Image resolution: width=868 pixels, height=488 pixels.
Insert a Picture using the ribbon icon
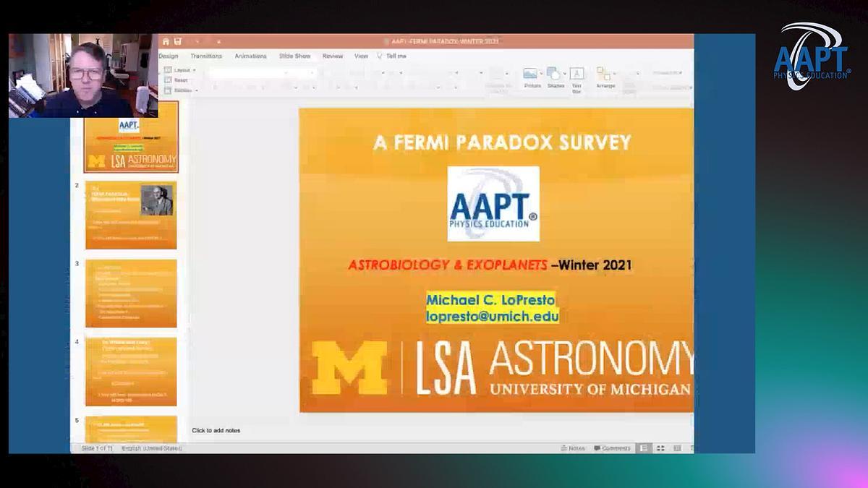(x=530, y=74)
